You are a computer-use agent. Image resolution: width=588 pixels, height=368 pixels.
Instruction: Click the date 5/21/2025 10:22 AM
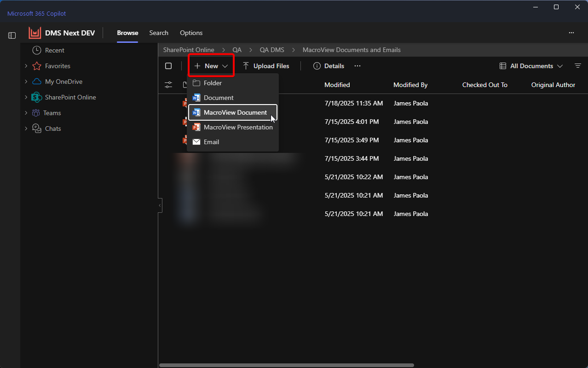click(354, 177)
